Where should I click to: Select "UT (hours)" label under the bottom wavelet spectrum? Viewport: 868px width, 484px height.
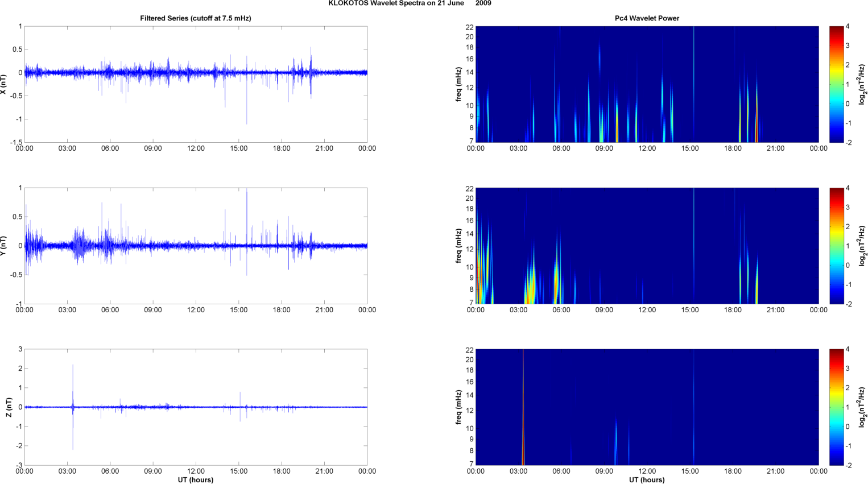(647, 479)
